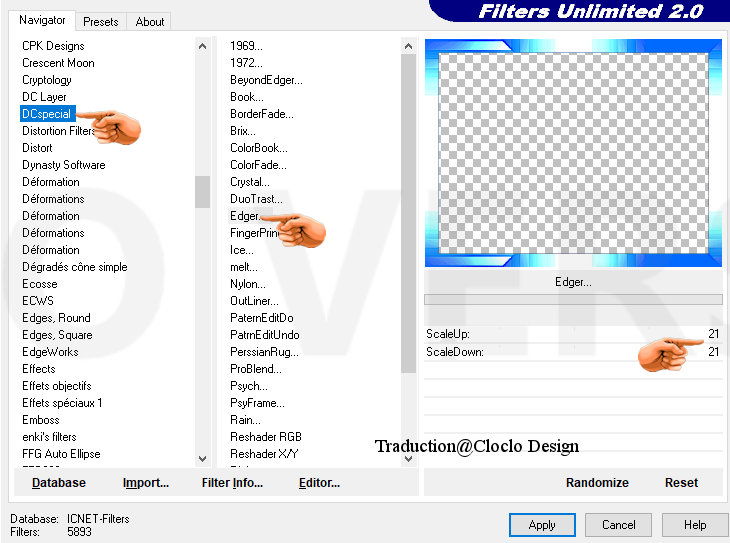Select the Ecosse category
Image resolution: width=730 pixels, height=543 pixels.
(40, 284)
